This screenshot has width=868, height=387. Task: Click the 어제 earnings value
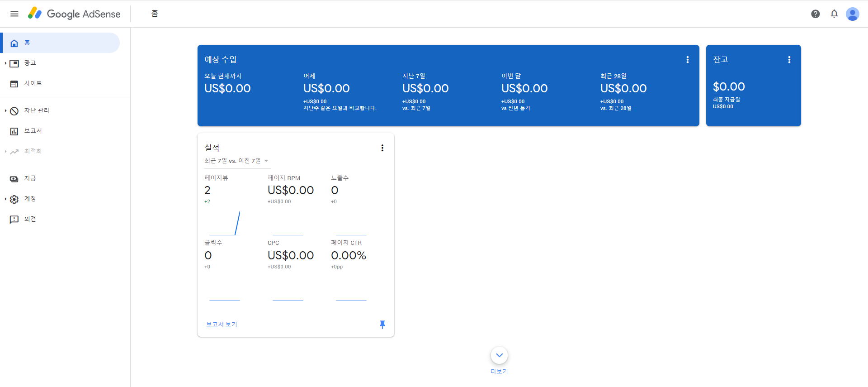point(326,88)
